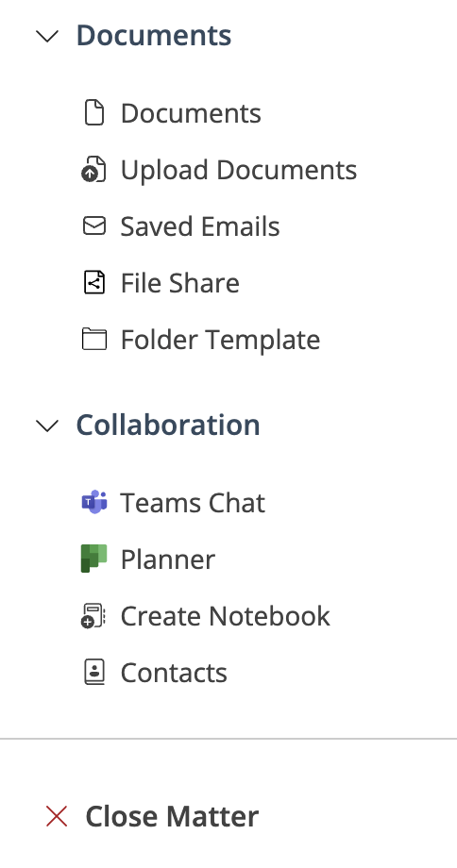Click the Create Notebook icon

point(93,616)
